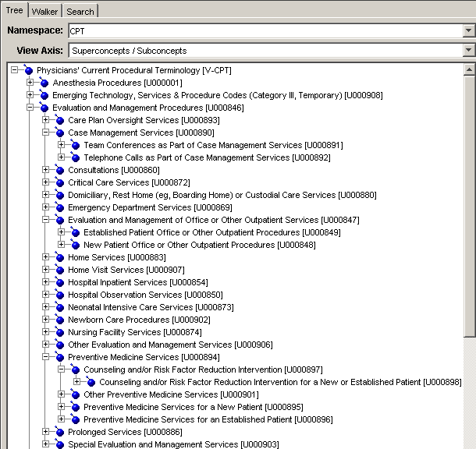Select the Newborn Care Procedures node icon

60,320
